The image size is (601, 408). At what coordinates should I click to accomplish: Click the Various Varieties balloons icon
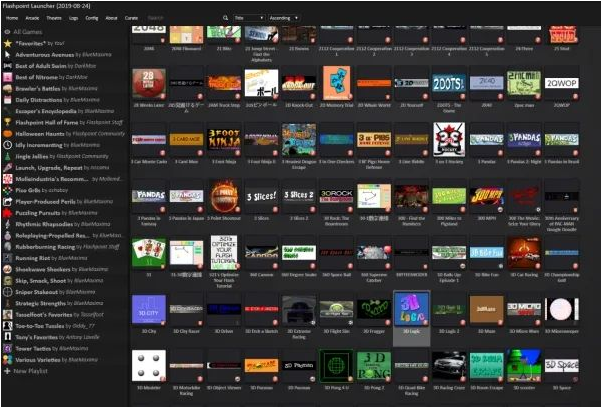pos(8,360)
